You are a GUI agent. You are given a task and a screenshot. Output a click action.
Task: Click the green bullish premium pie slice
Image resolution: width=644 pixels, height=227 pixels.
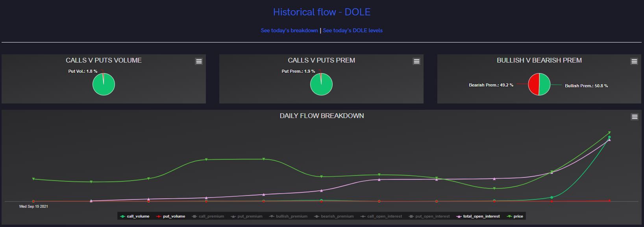(545, 84)
